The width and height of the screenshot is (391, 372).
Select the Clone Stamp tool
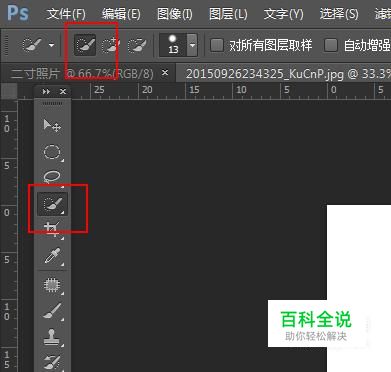(x=52, y=337)
